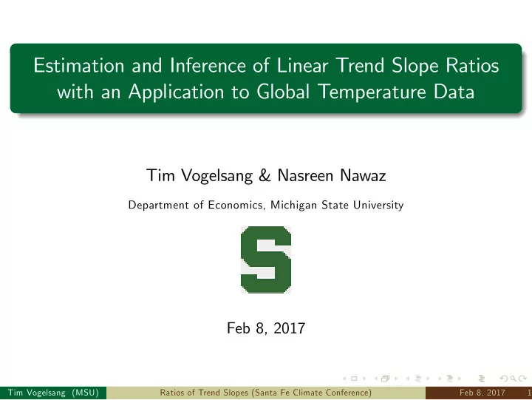
Task: Click the section navigation icon
Action: click(x=450, y=379)
